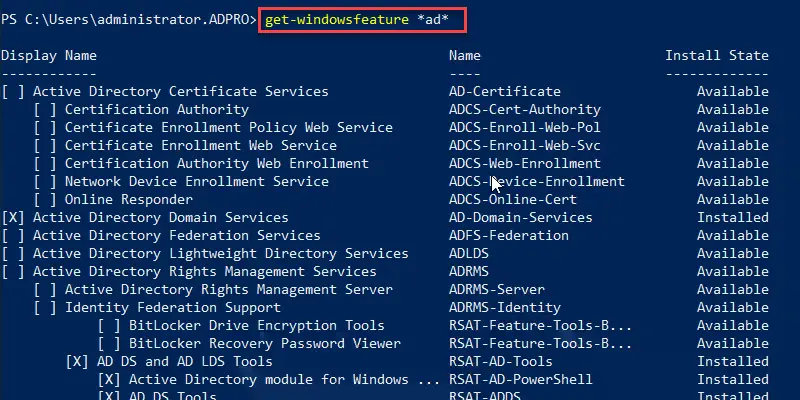The width and height of the screenshot is (800, 400).
Task: Click the Install State column header
Action: click(x=717, y=56)
